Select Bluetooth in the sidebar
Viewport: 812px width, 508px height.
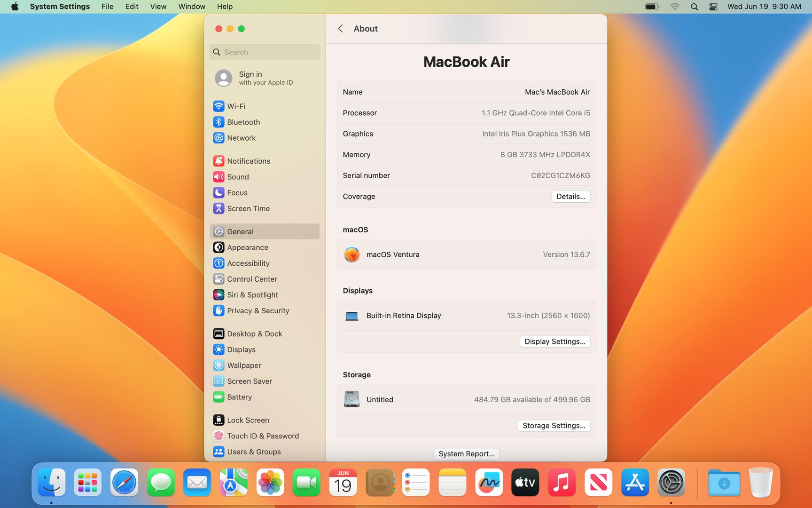point(243,122)
